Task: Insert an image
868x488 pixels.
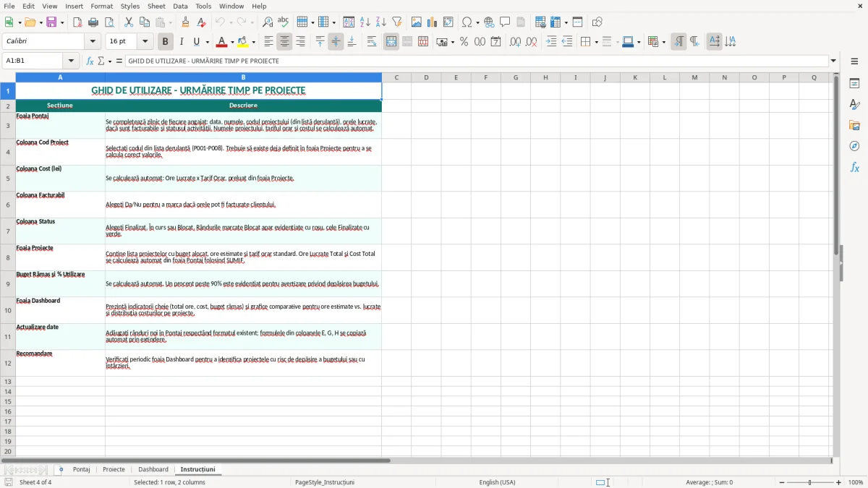Action: [417, 22]
